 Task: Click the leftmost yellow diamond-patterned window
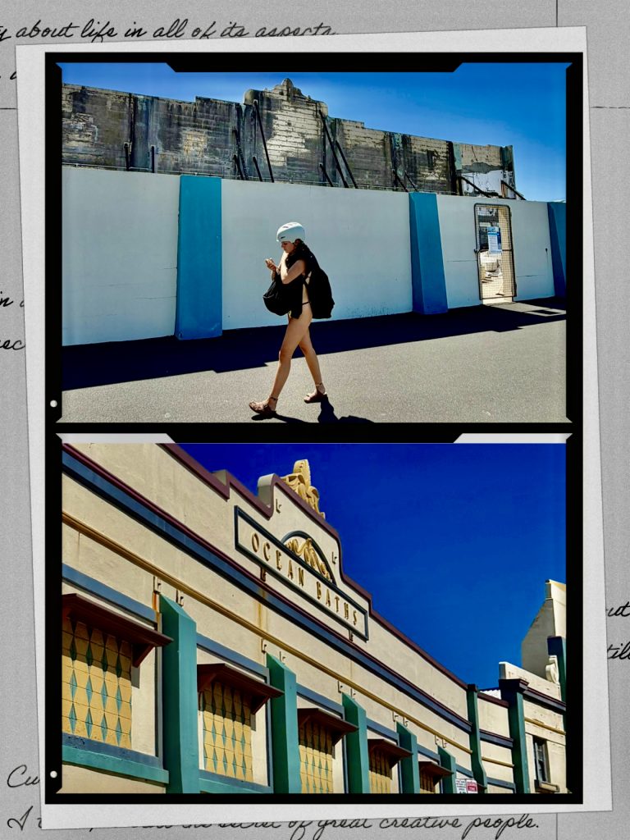tap(96, 682)
